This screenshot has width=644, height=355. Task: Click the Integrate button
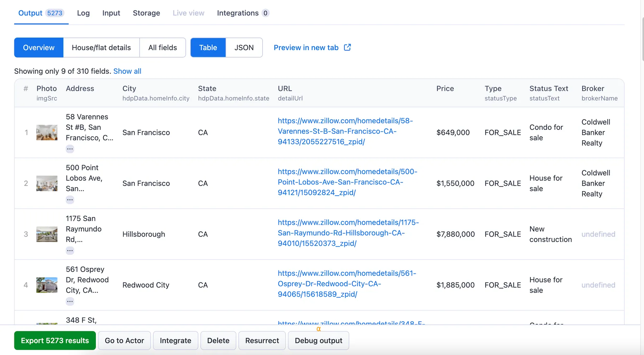pyautogui.click(x=176, y=340)
